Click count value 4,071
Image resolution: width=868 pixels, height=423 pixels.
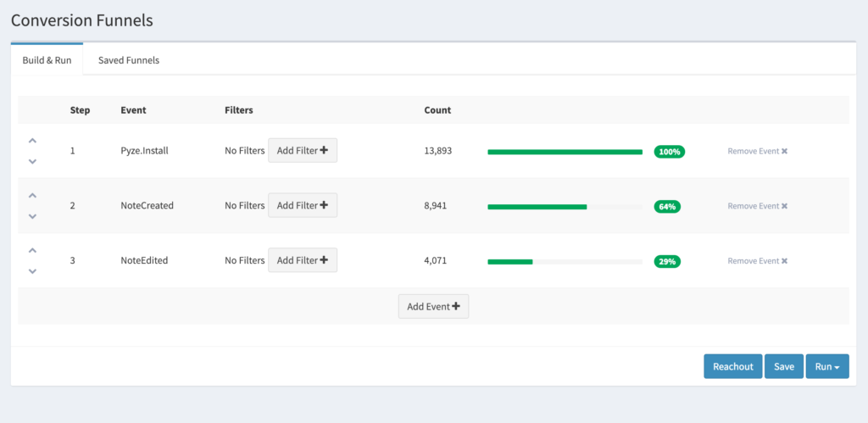click(x=436, y=260)
